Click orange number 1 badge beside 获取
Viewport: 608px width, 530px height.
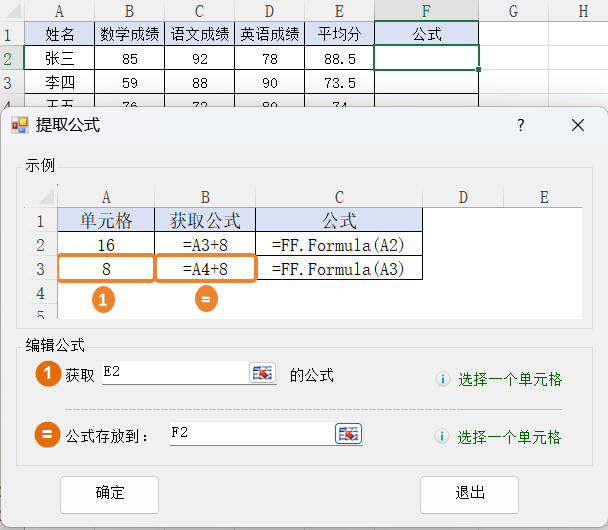[x=47, y=375]
